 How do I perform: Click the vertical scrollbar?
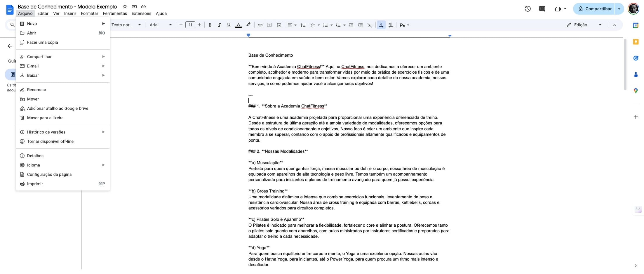[x=625, y=64]
